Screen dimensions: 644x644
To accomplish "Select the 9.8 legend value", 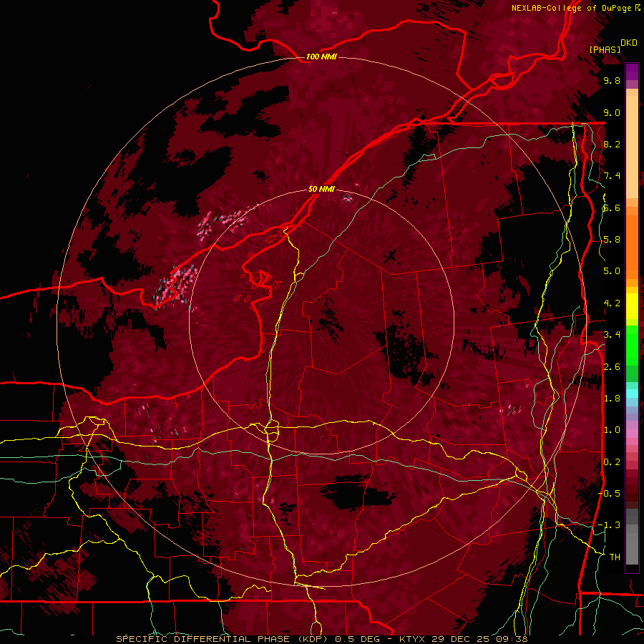I will tap(612, 81).
